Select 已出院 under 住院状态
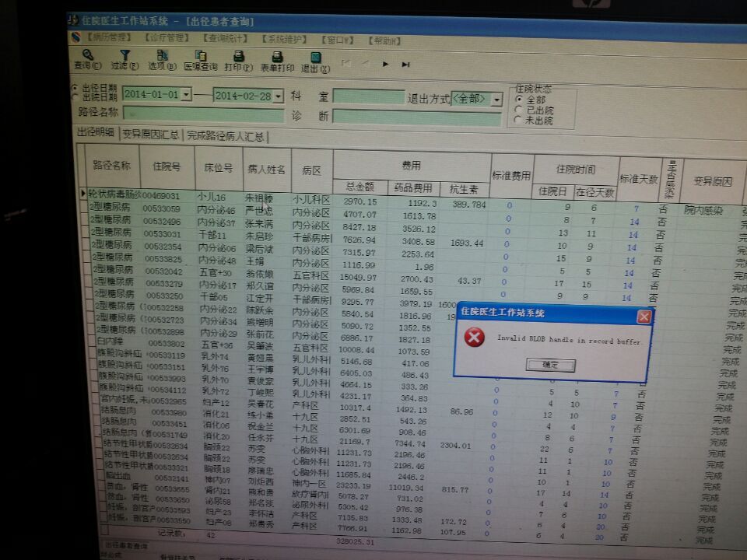The image size is (747, 560). 518,110
